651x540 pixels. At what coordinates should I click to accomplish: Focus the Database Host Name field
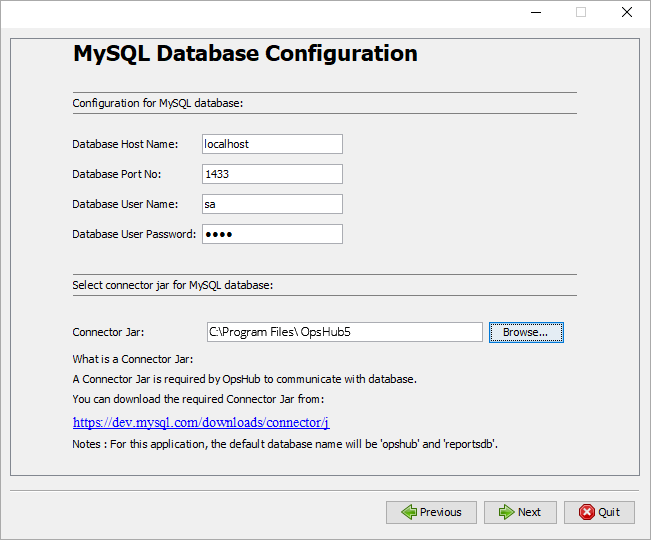272,144
